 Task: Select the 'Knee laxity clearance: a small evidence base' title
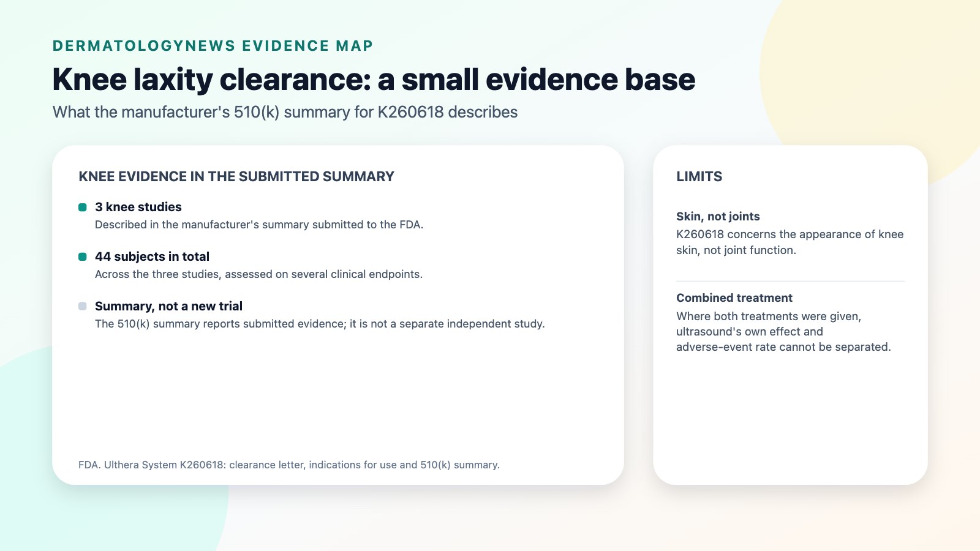pos(374,79)
